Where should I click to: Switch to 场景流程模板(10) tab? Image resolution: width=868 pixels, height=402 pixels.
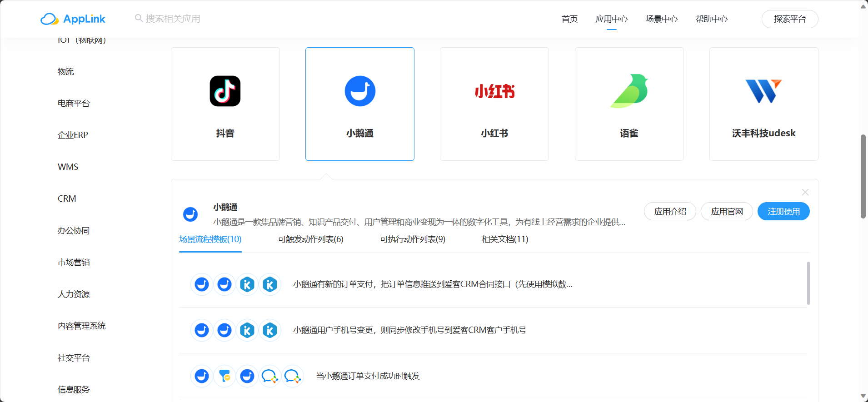click(x=210, y=239)
